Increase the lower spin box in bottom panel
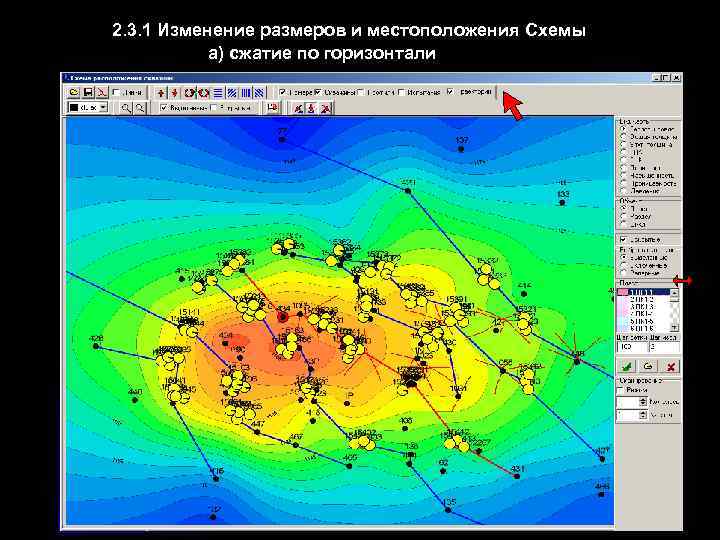This screenshot has width=720, height=540. [643, 413]
